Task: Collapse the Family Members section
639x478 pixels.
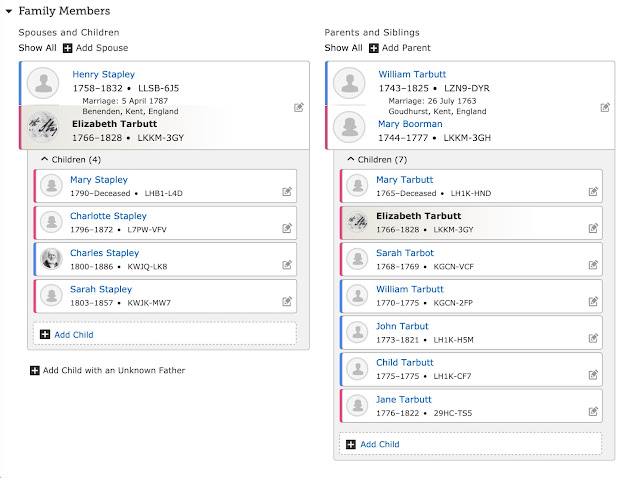Action: [x=9, y=11]
